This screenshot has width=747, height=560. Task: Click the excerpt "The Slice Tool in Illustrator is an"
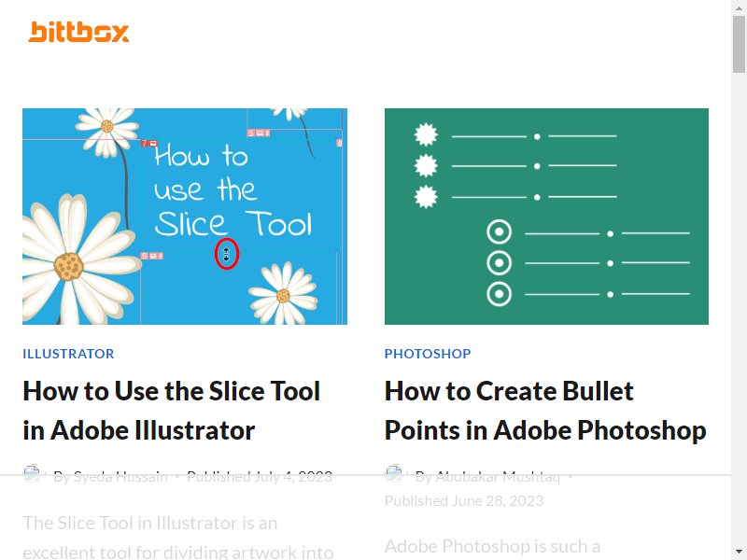tap(150, 524)
